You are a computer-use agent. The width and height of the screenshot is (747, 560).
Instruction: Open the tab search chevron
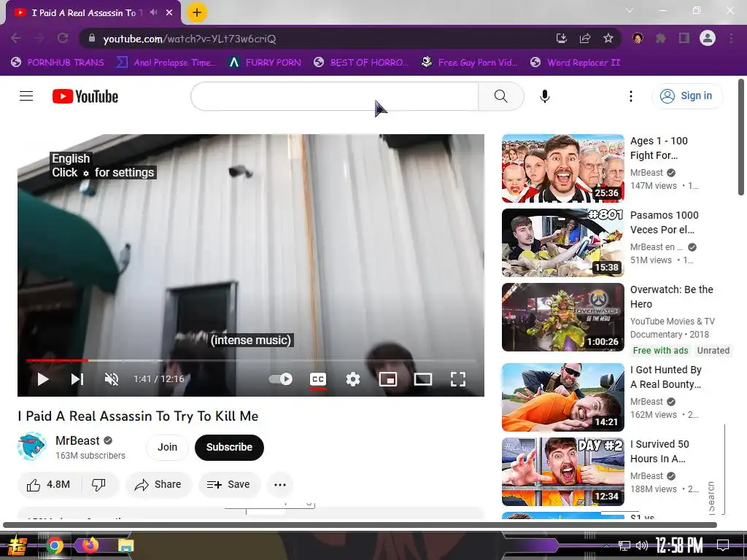click(x=630, y=10)
